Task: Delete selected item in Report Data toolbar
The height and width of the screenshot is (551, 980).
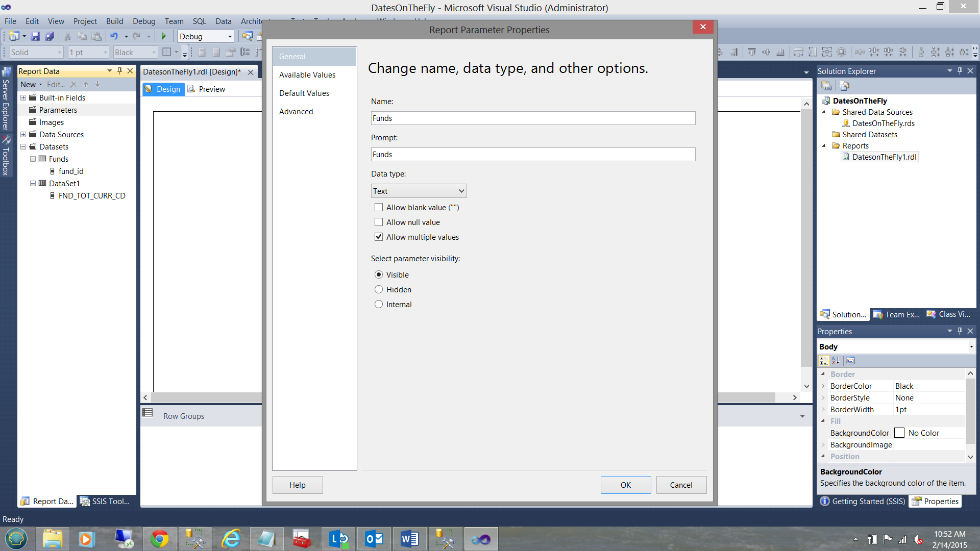Action: coord(73,85)
